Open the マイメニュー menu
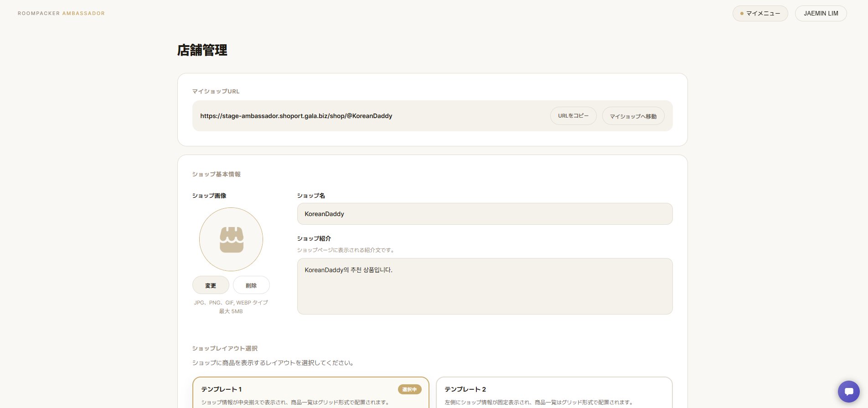This screenshot has width=868, height=408. point(760,13)
